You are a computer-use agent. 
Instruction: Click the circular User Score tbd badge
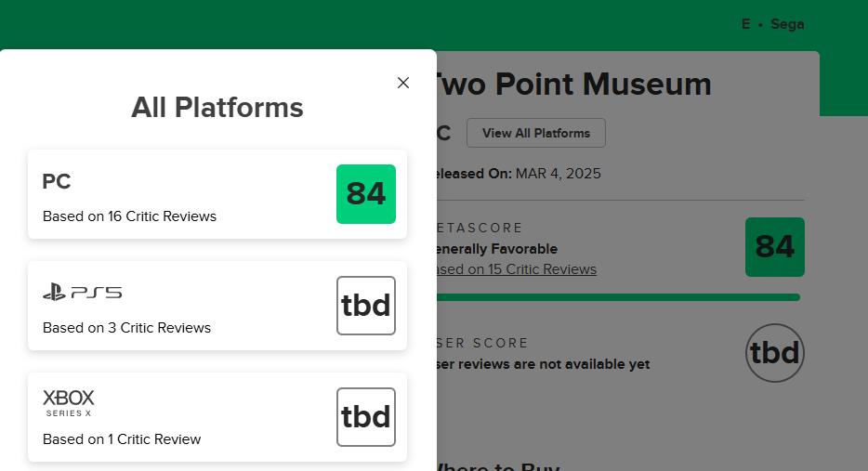point(774,353)
